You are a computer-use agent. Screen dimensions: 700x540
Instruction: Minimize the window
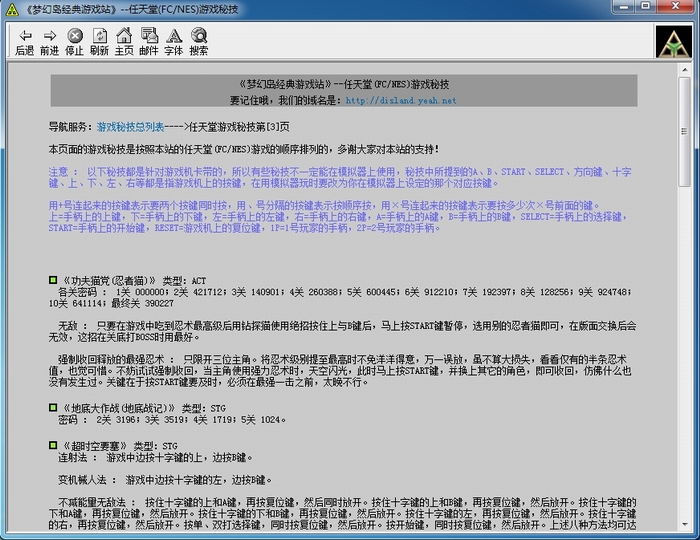pos(624,6)
